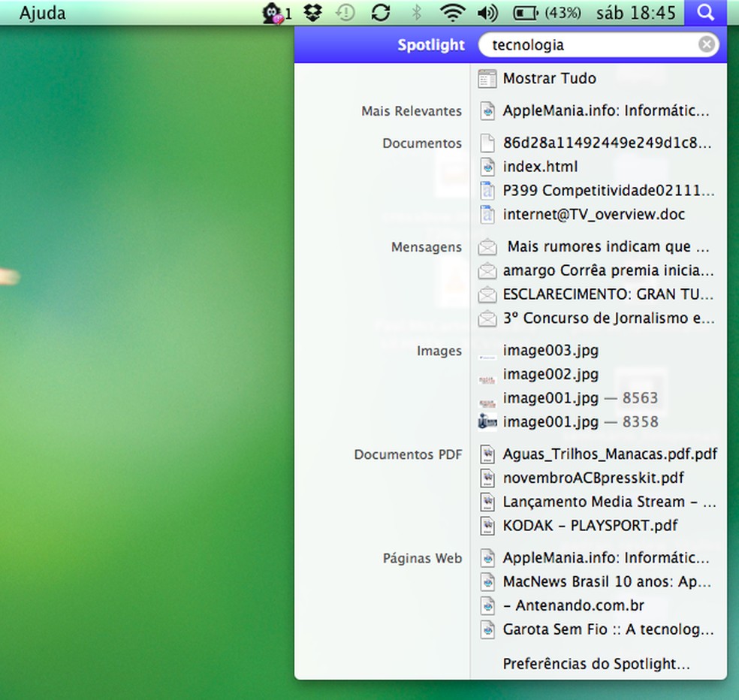Open the image003.jpg result
This screenshot has width=739, height=700.
coord(550,350)
